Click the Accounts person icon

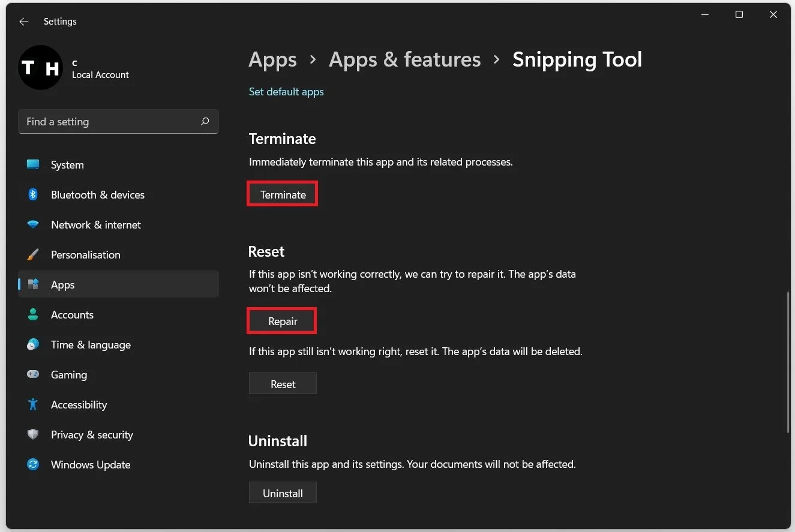click(32, 314)
